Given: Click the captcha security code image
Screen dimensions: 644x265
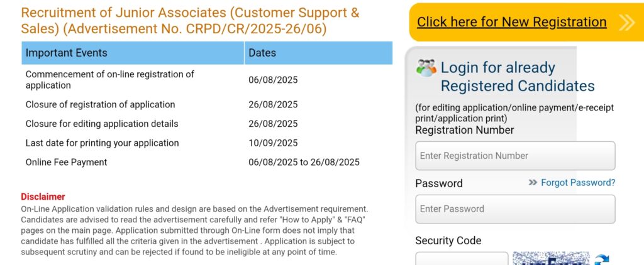Looking at the screenshot, I should [551, 259].
